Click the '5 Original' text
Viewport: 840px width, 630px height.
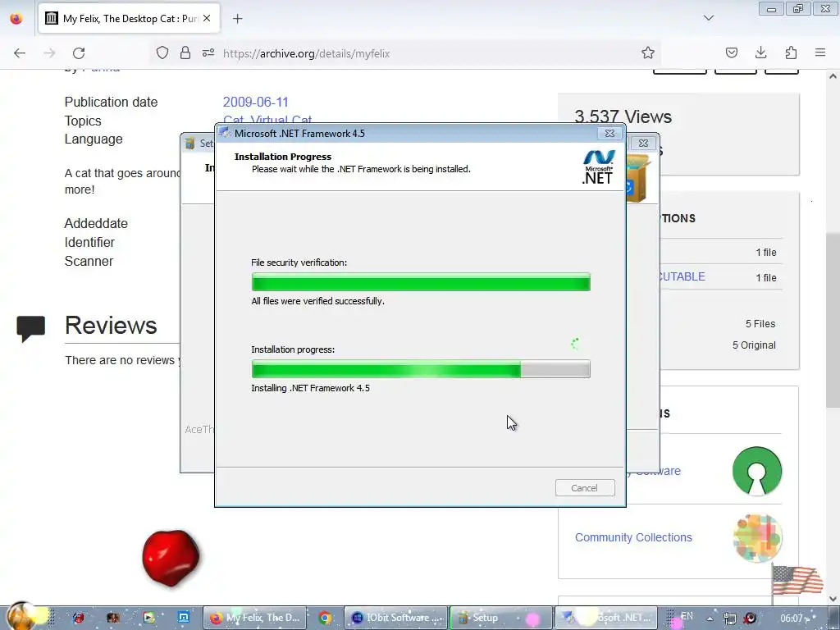click(x=754, y=345)
